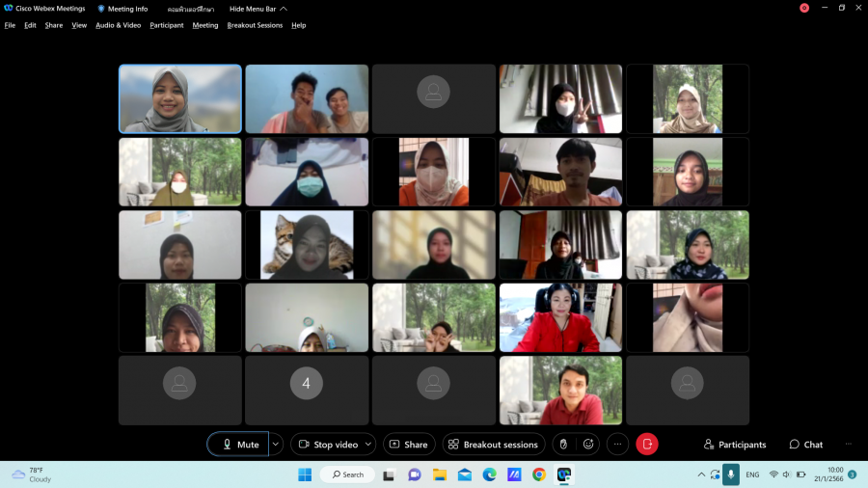This screenshot has width=868, height=488.
Task: Mute the microphone
Action: 238,444
